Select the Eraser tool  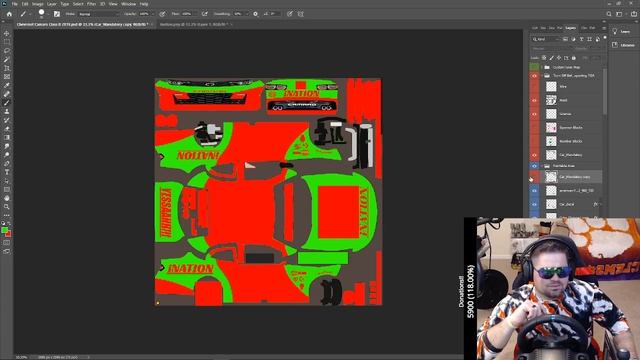(7, 129)
